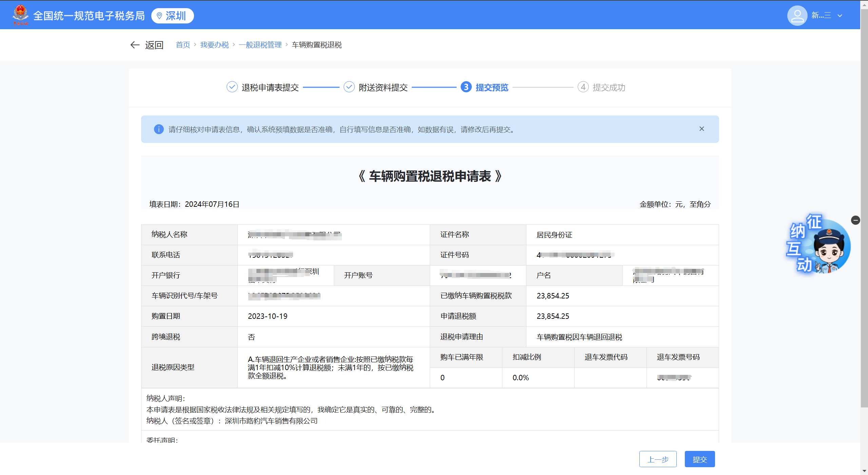Click the 车辆购置税退税申请表 title
Image resolution: width=868 pixels, height=475 pixels.
(x=430, y=176)
